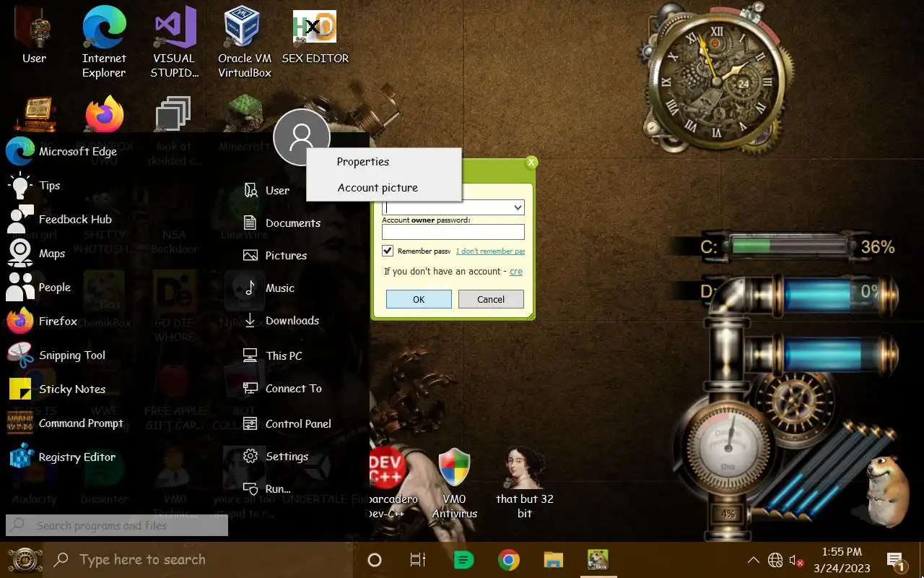This screenshot has height=578, width=924.
Task: Close the green login dialog
Action: [531, 163]
